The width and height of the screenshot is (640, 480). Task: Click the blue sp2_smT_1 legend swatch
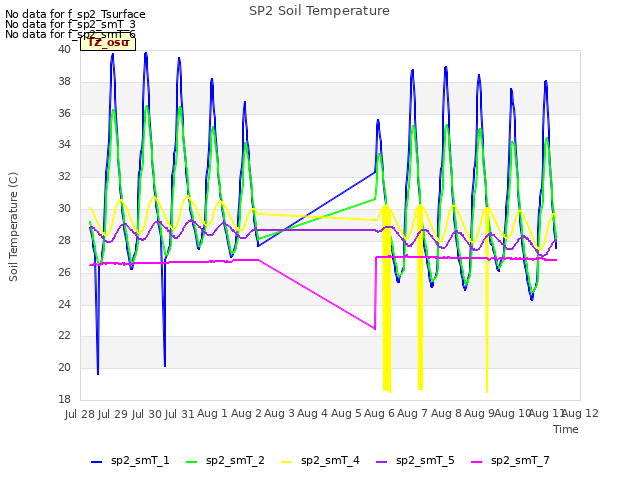pyautogui.click(x=96, y=462)
